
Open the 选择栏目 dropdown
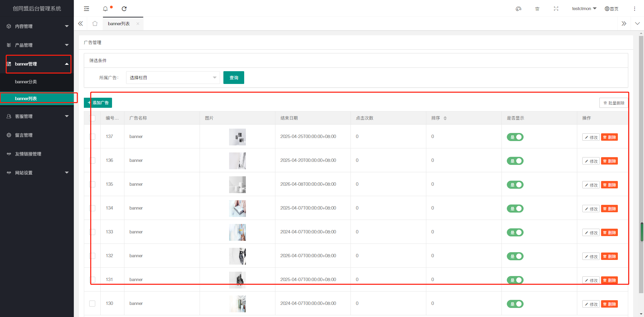173,78
